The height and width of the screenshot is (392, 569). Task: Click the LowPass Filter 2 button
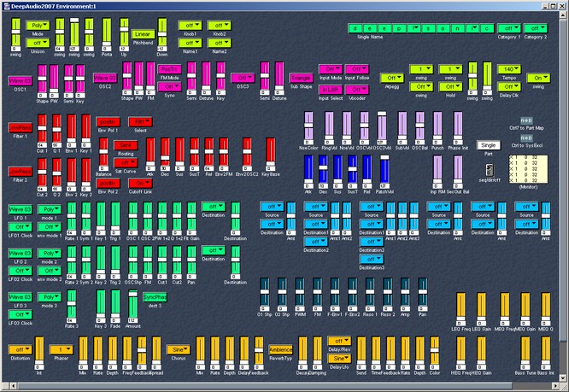[x=20, y=171]
